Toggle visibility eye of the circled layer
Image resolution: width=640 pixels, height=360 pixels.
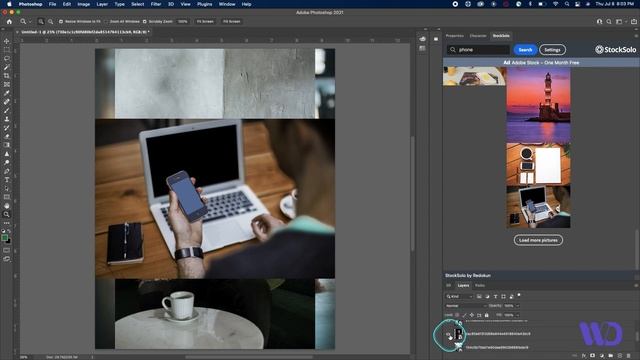(448, 334)
